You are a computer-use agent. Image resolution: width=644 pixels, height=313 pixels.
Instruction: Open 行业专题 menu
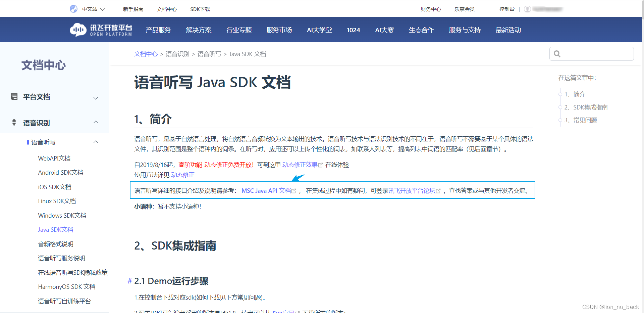(x=239, y=30)
